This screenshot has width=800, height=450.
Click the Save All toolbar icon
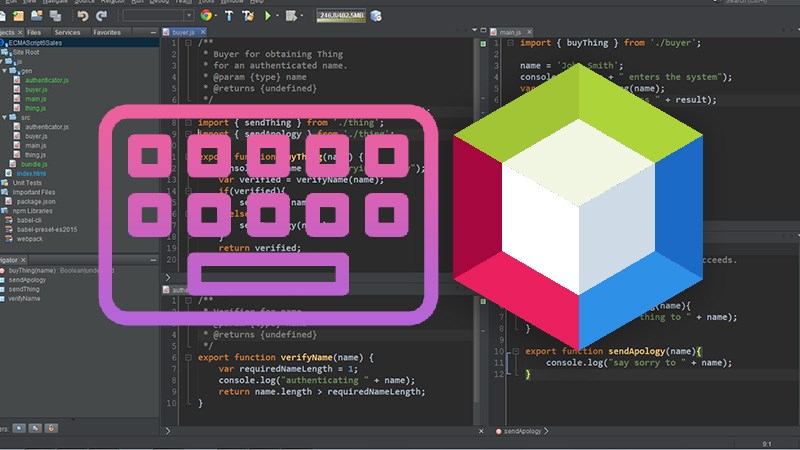pyautogui.click(x=55, y=16)
